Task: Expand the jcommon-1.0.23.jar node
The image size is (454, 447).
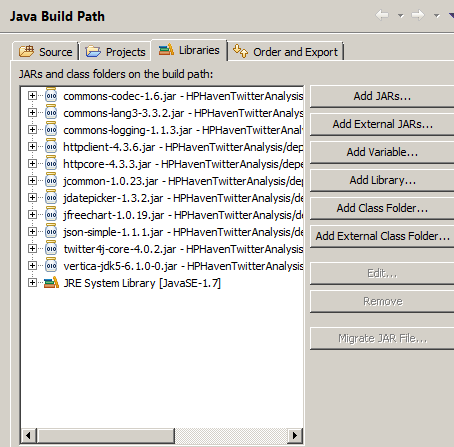Action: pos(32,181)
